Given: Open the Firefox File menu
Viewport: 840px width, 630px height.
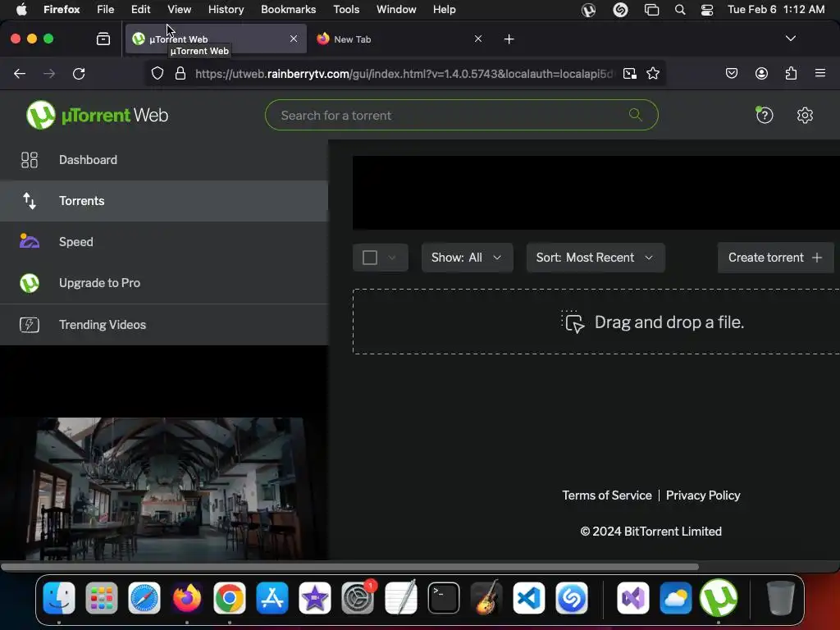Looking at the screenshot, I should pyautogui.click(x=105, y=10).
